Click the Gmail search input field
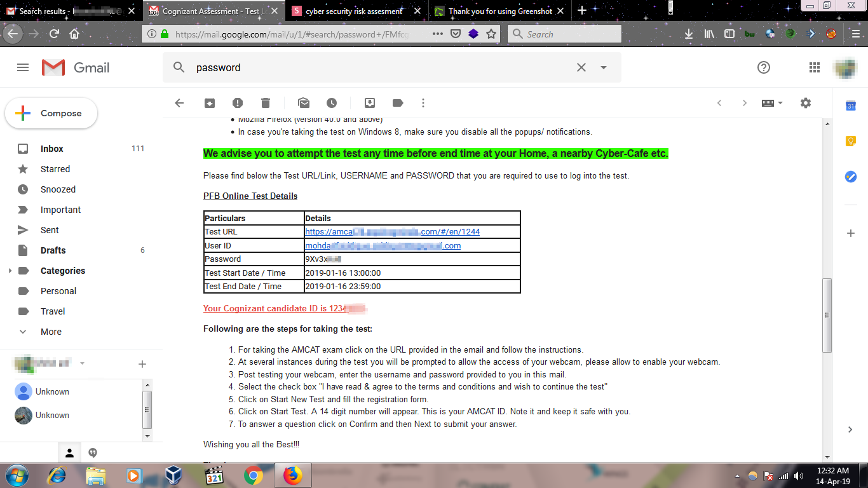 381,67
